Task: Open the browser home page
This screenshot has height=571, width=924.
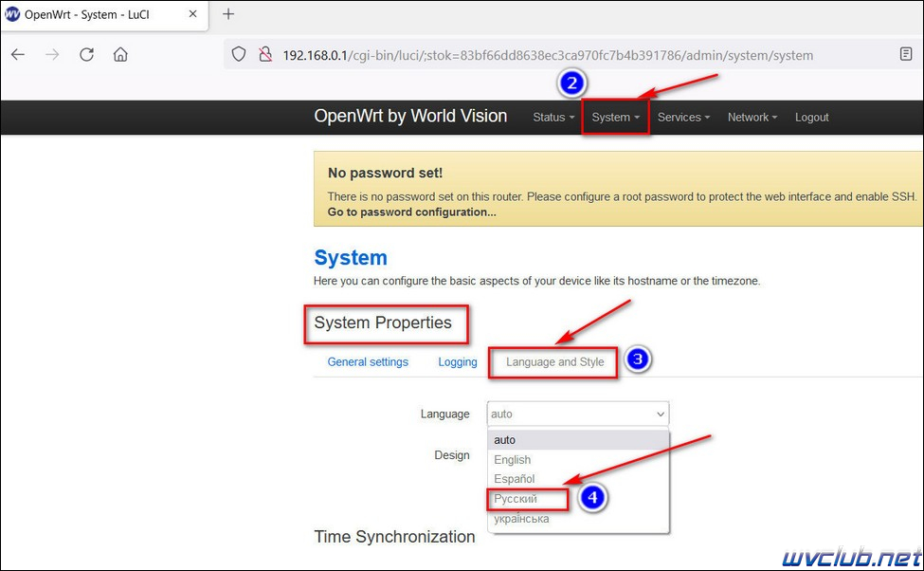Action: pos(120,55)
